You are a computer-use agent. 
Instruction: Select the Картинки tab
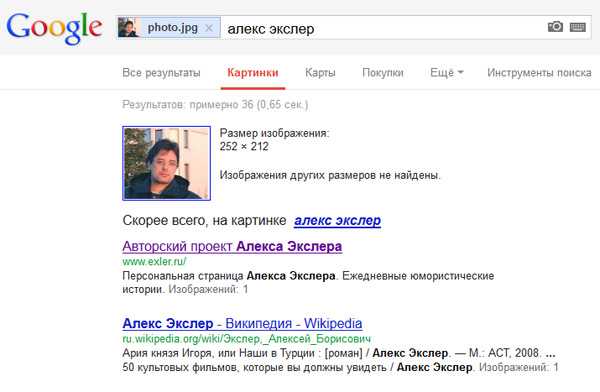point(253,73)
